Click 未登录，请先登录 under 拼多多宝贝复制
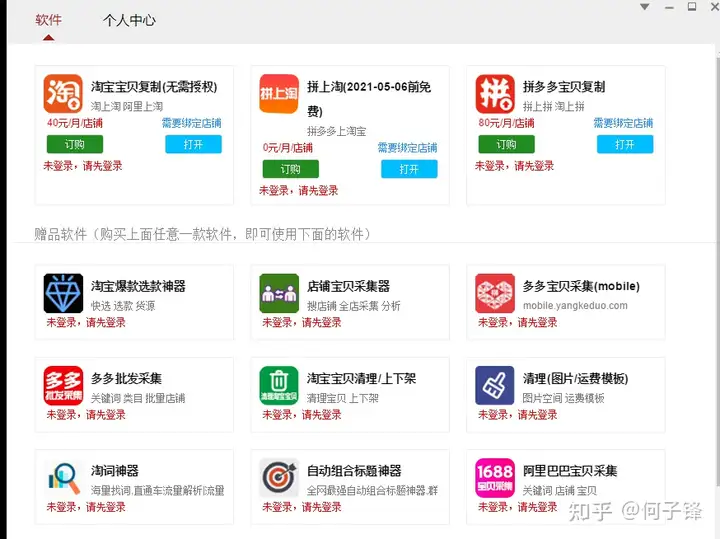The height and width of the screenshot is (539, 720). pyautogui.click(x=514, y=166)
